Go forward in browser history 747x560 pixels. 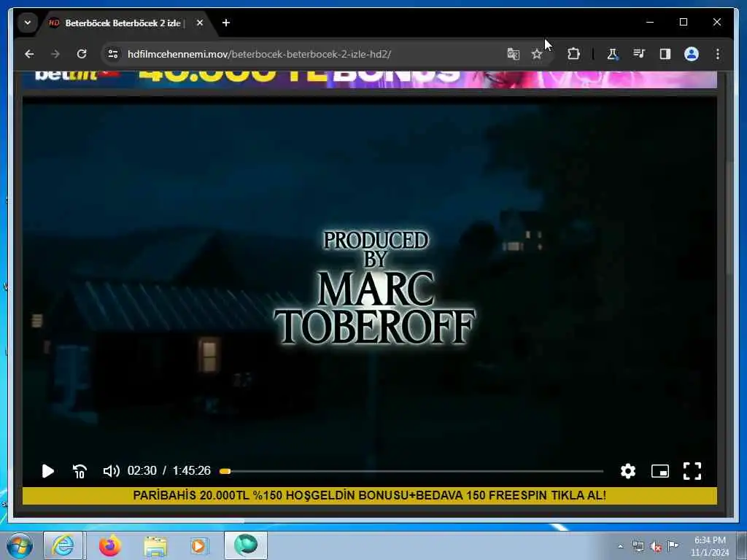coord(55,54)
